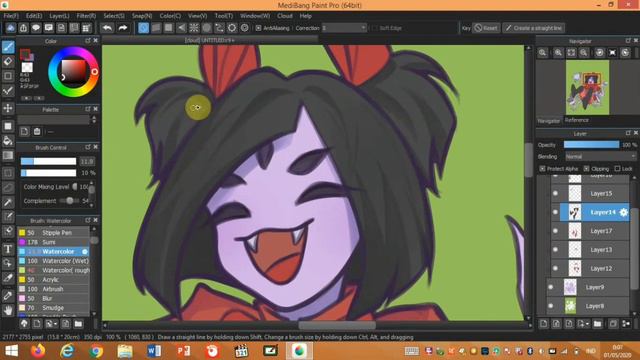Select the Smudge brush
640x360 pixels.
53,308
